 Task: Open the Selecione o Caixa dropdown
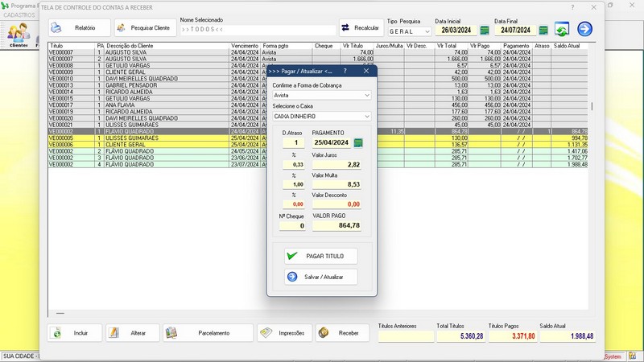367,117
